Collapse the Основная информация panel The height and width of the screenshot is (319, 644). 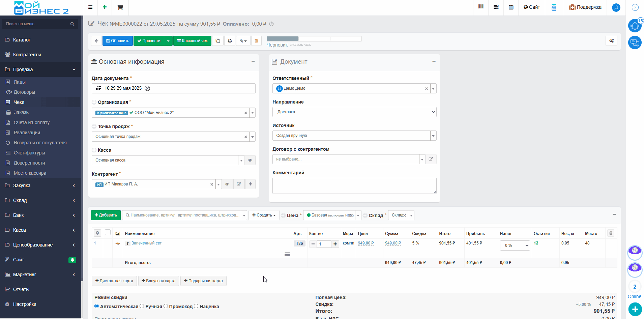253,61
